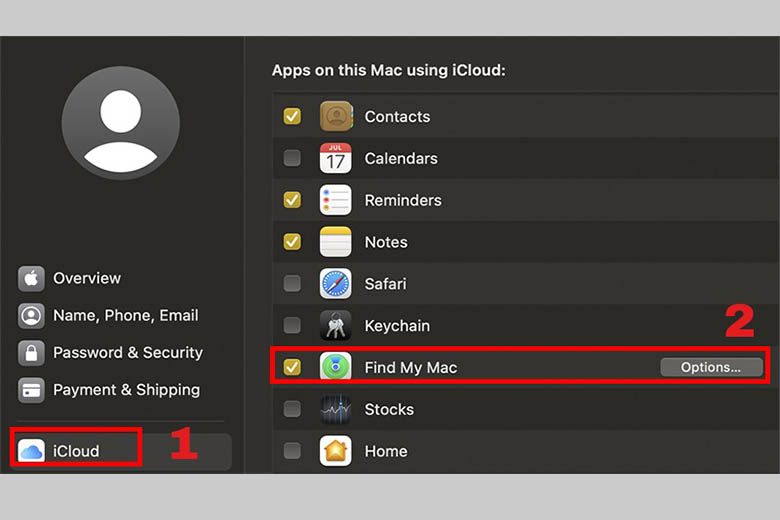The height and width of the screenshot is (520, 780).
Task: Click the Safari label text
Action: pos(386,284)
